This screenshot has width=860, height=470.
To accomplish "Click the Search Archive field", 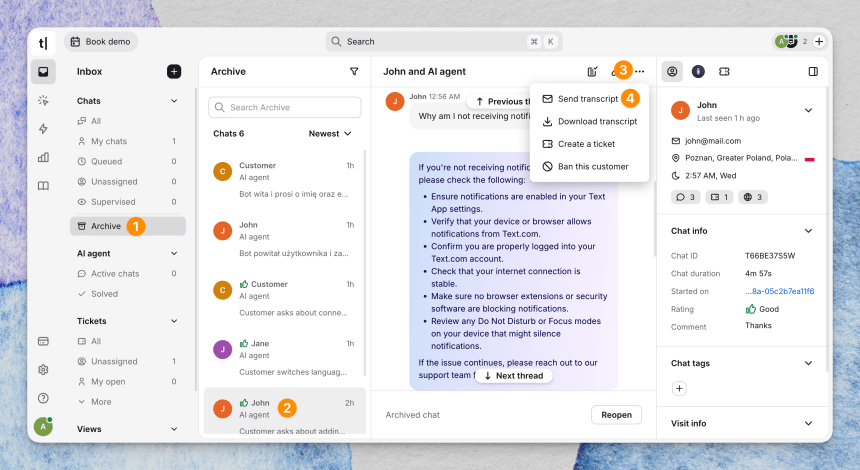I will pos(285,107).
